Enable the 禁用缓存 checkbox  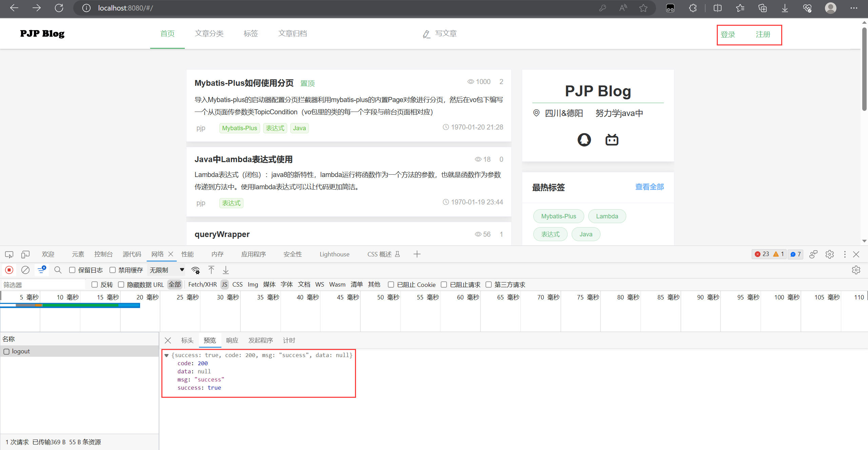pyautogui.click(x=113, y=270)
